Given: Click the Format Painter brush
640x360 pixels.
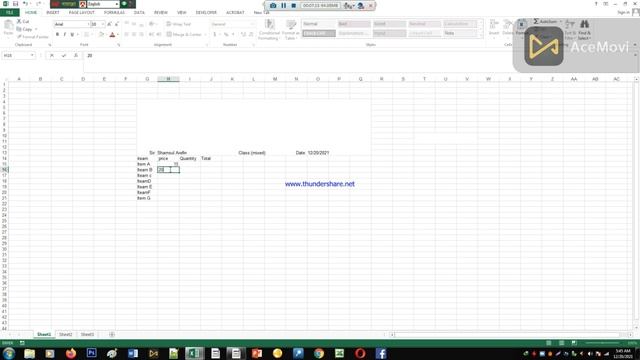Looking at the screenshot, I should coord(19,37).
